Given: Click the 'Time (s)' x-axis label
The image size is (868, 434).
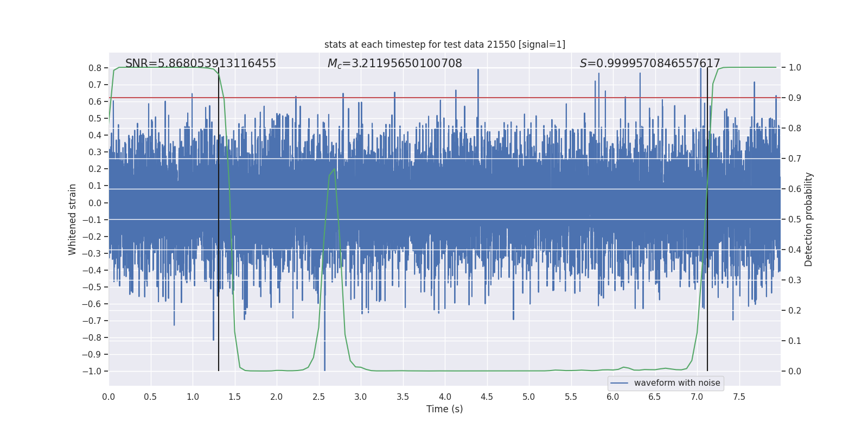Looking at the screenshot, I should pyautogui.click(x=445, y=409).
